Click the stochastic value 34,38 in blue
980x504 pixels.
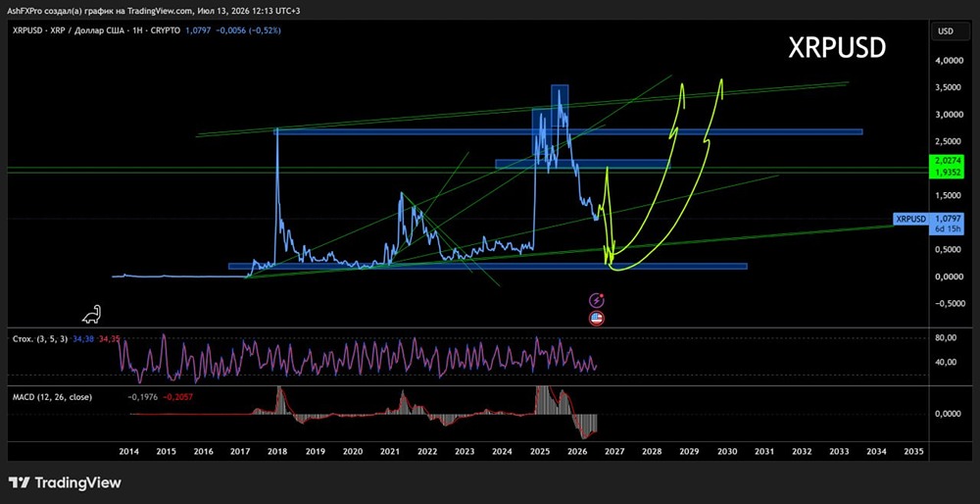pyautogui.click(x=83, y=339)
